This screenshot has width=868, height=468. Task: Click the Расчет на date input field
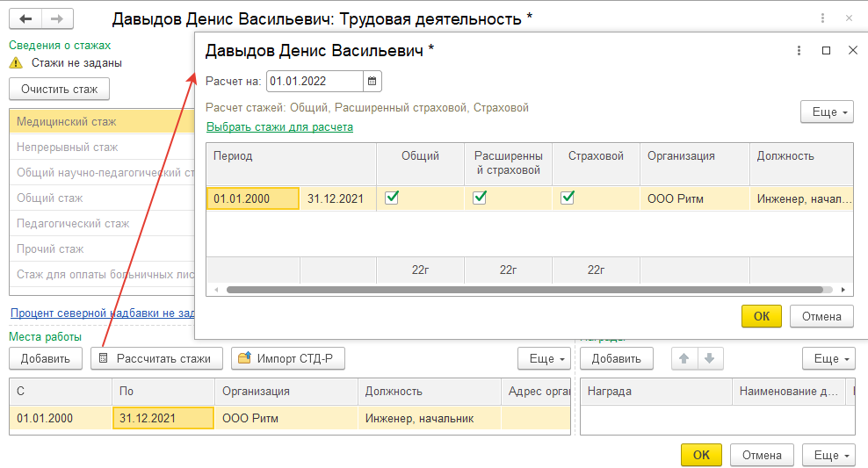coord(315,82)
